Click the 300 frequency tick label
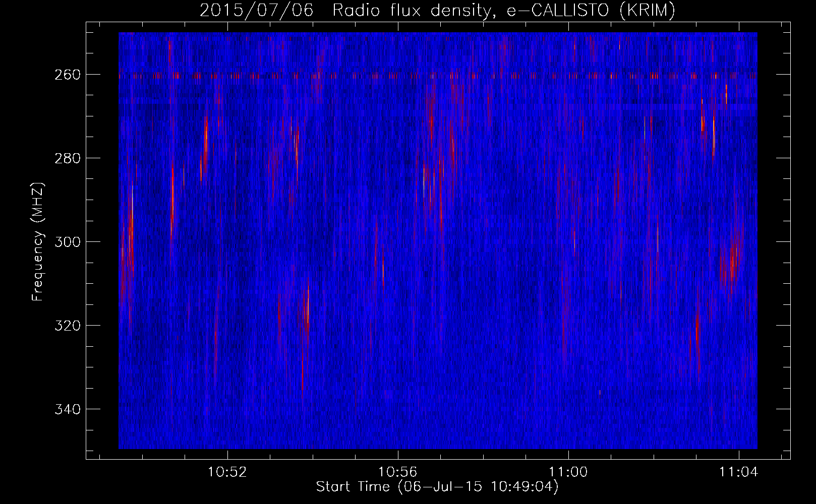Viewport: 816px width, 504px height. [x=67, y=242]
